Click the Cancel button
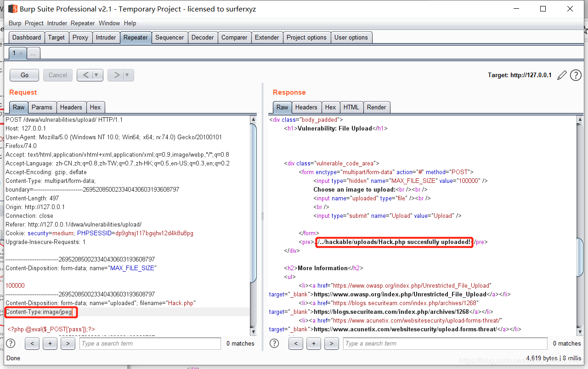This screenshot has width=588, height=369. pyautogui.click(x=58, y=75)
